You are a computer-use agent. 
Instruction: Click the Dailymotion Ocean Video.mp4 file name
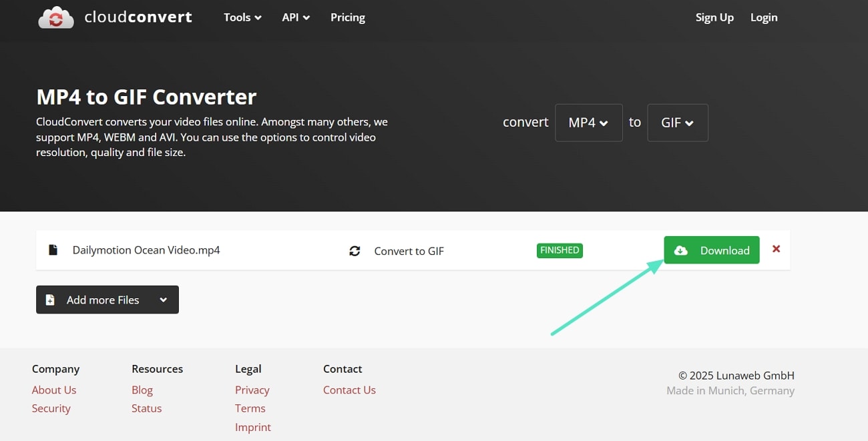(146, 250)
